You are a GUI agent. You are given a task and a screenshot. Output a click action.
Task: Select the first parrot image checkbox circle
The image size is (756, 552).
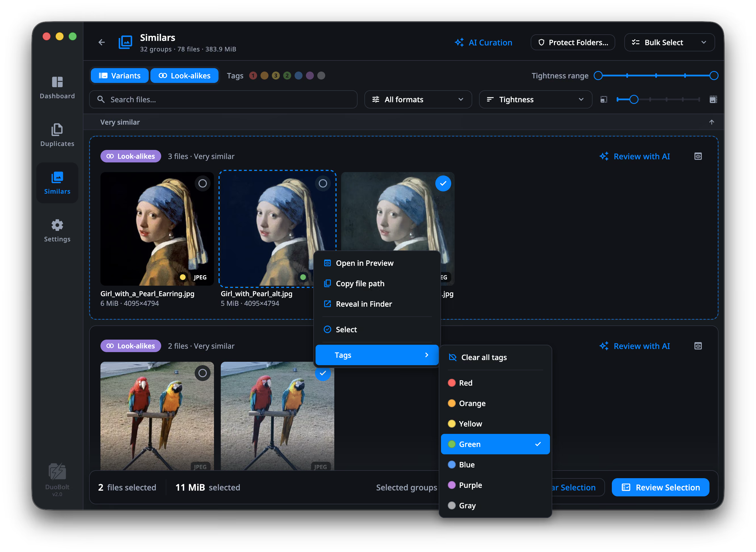coord(202,373)
